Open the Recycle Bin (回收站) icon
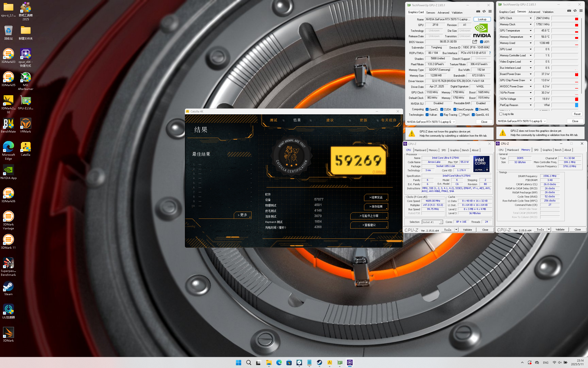588x368 pixels. click(x=8, y=33)
